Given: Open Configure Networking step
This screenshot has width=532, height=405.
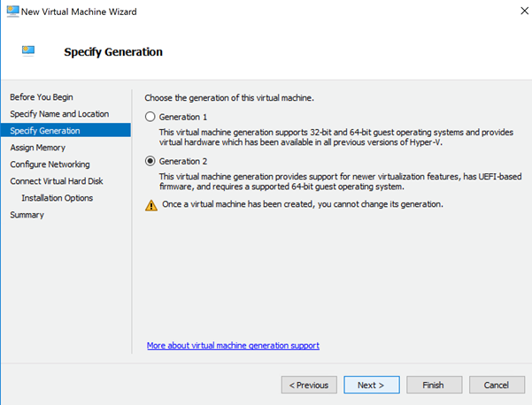Looking at the screenshot, I should [x=50, y=164].
